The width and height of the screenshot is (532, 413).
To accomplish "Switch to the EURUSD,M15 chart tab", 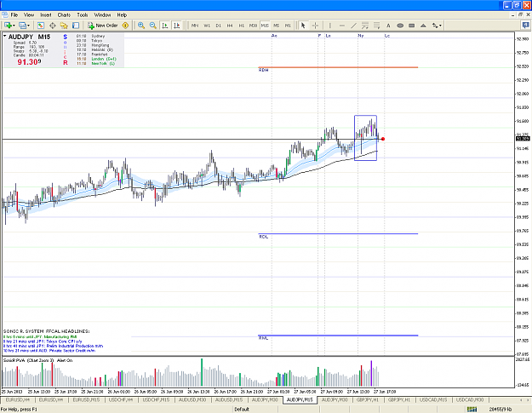I will (86, 399).
